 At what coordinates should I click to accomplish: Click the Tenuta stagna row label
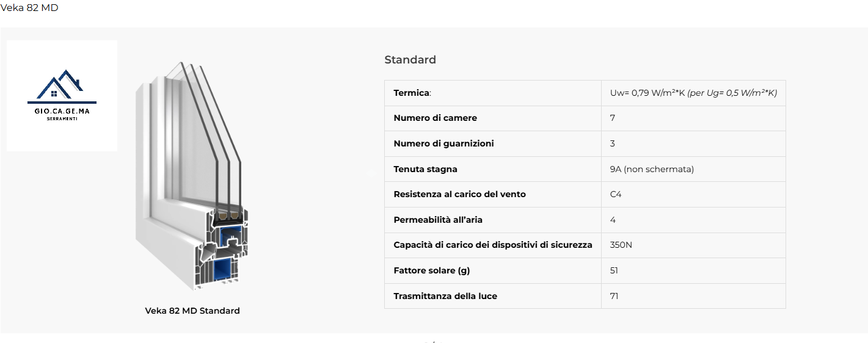tap(425, 169)
